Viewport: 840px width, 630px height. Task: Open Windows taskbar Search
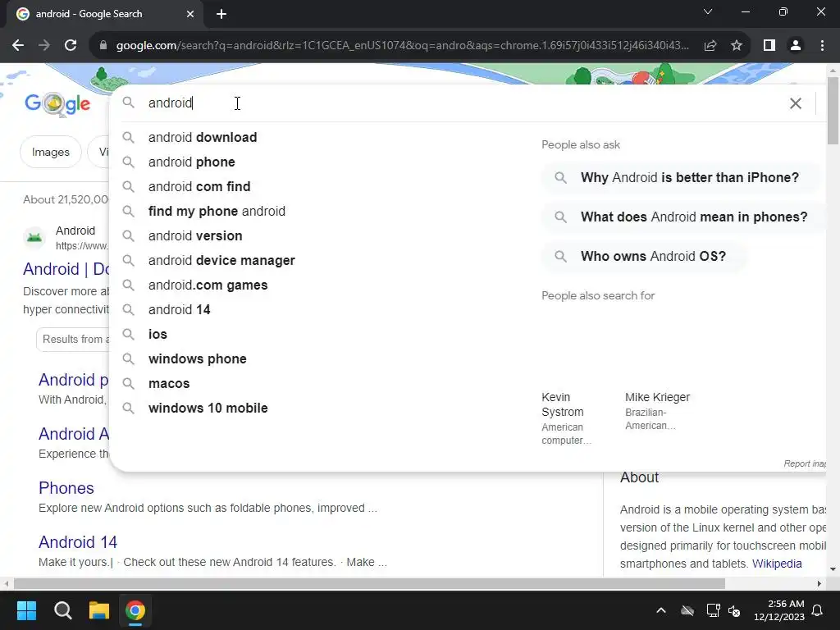62,610
